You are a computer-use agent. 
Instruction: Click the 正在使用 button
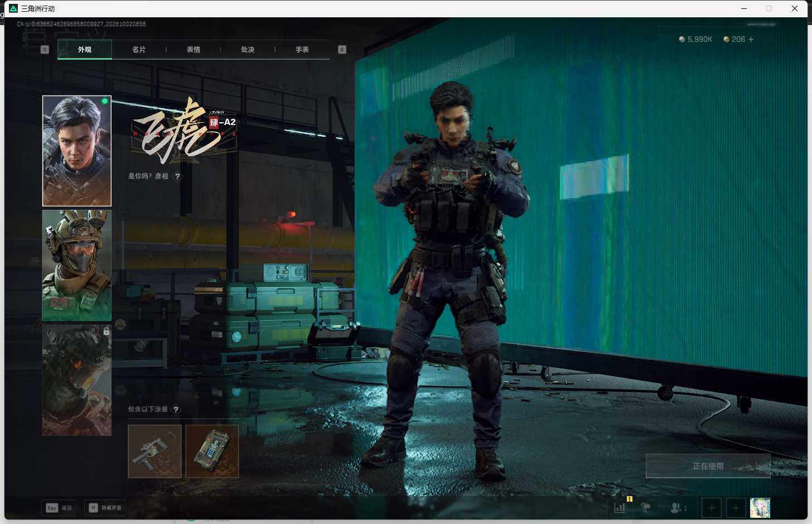pyautogui.click(x=708, y=466)
